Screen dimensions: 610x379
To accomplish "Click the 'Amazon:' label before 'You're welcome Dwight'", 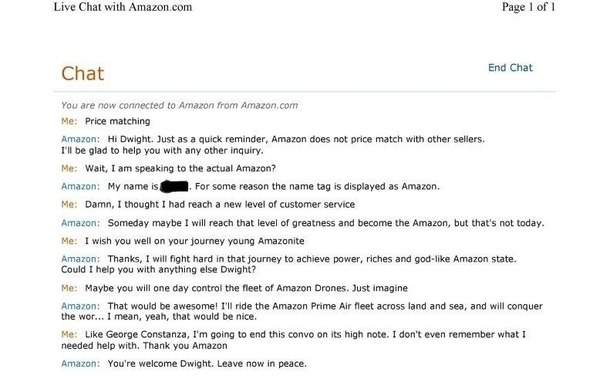I will pos(80,364).
